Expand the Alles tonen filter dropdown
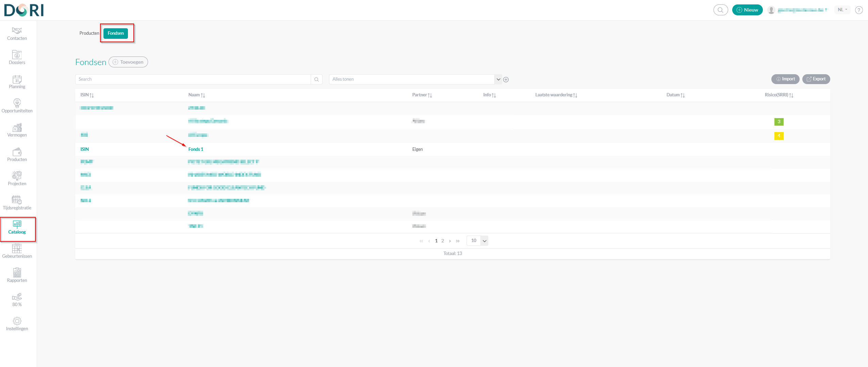The width and height of the screenshot is (868, 367). pos(498,79)
